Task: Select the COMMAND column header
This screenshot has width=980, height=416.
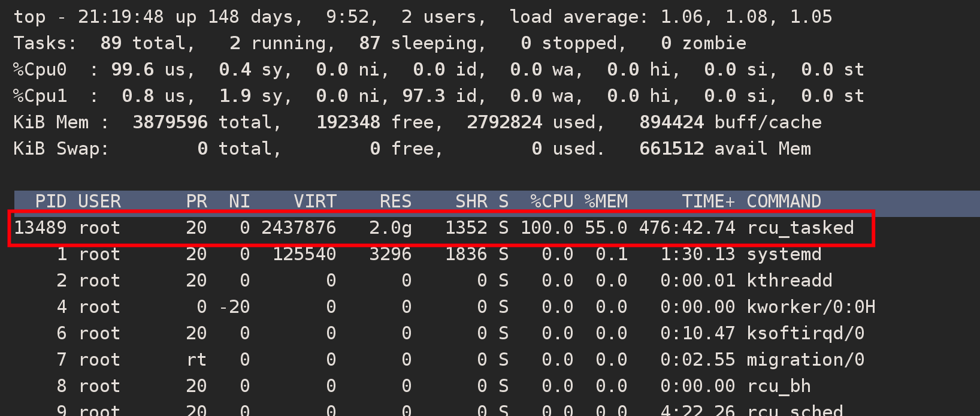Action: point(784,201)
